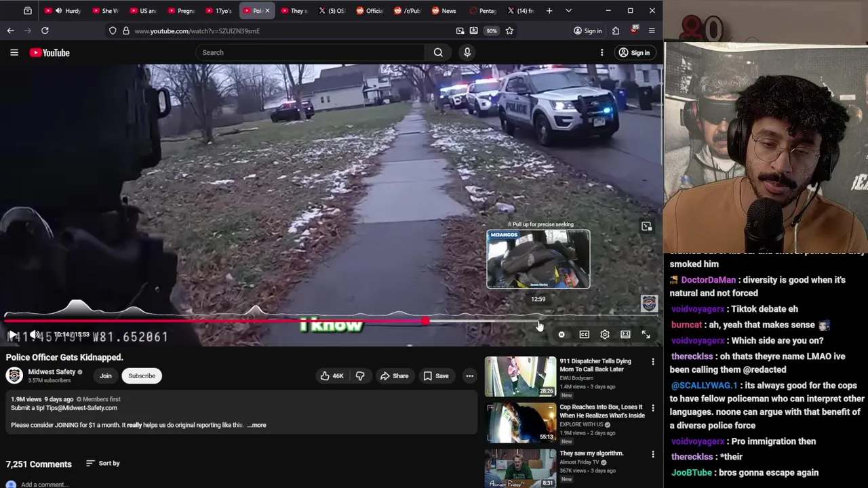
Task: Join the Midwest Safety channel membership
Action: 106,375
